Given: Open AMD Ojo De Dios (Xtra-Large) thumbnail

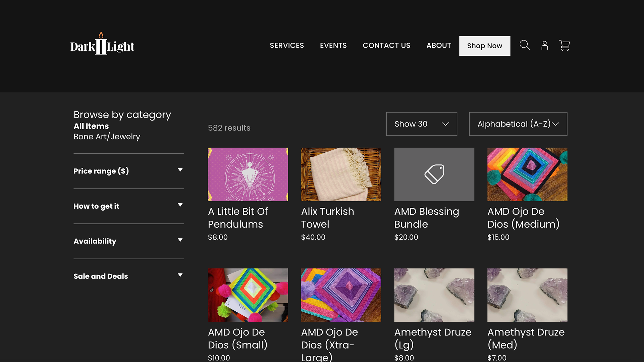Looking at the screenshot, I should [341, 295].
